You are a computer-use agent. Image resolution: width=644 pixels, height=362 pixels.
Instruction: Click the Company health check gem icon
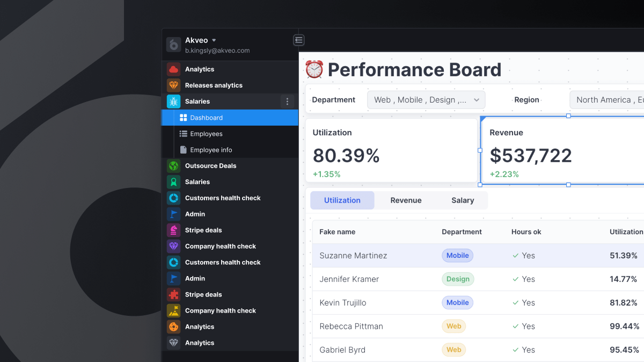pos(174,246)
